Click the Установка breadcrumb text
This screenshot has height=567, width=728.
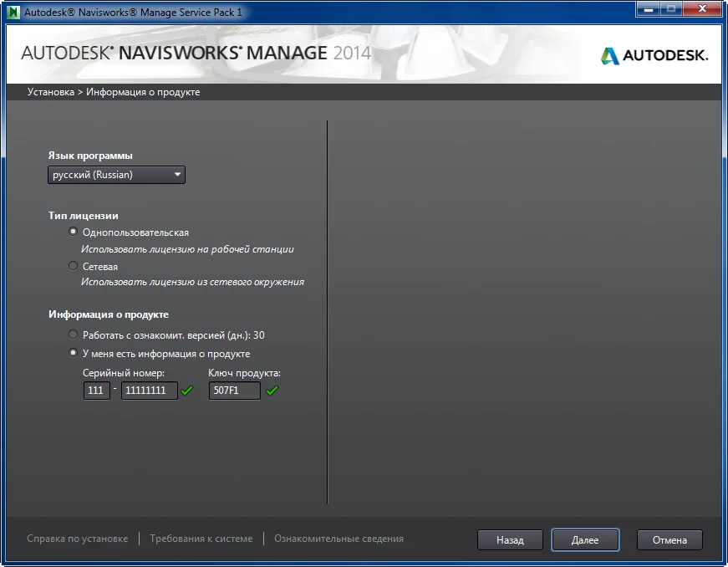click(x=50, y=92)
